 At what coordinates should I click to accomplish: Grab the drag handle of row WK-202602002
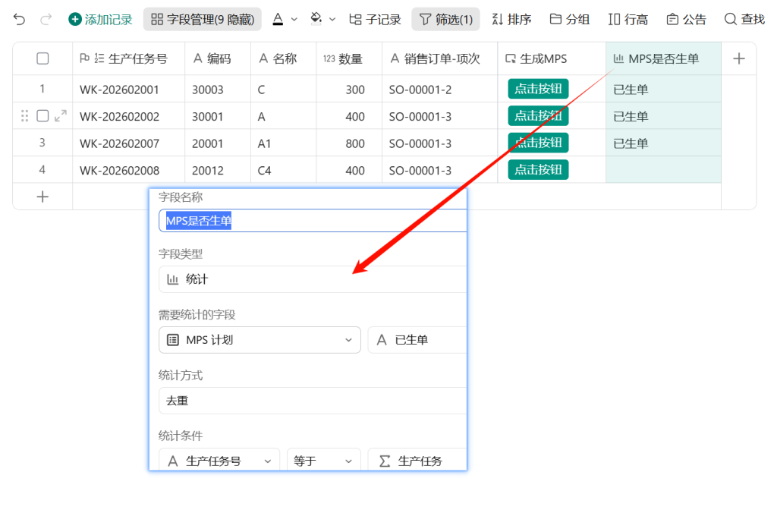pyautogui.click(x=25, y=116)
